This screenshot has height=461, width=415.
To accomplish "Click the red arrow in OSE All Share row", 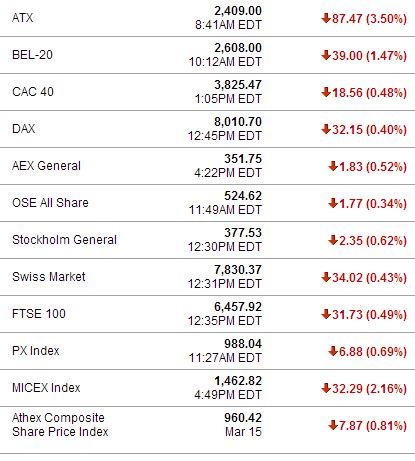I will pyautogui.click(x=333, y=203).
